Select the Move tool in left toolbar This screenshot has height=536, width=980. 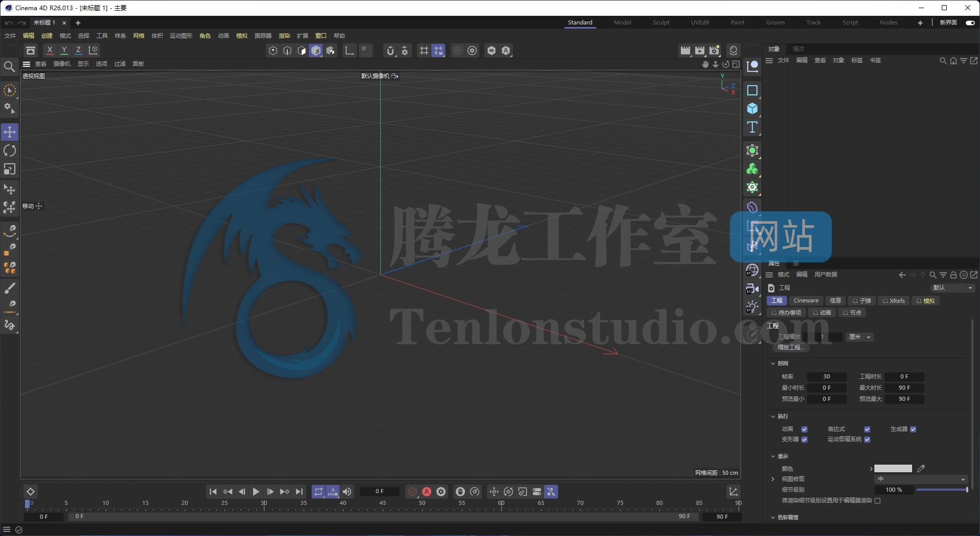[x=10, y=132]
